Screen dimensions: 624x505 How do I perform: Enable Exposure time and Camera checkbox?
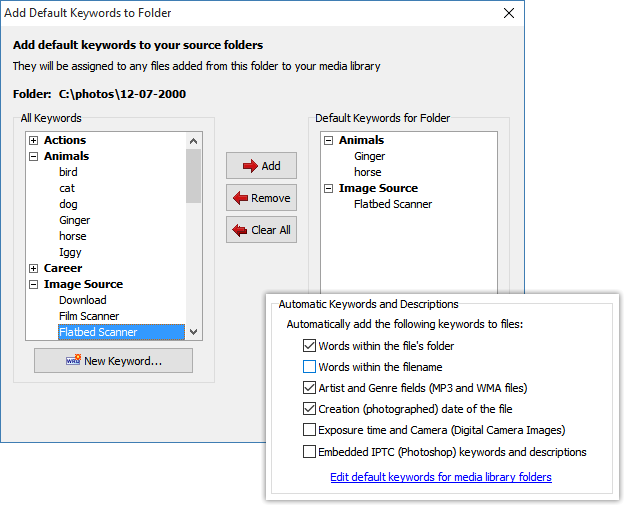pos(310,430)
